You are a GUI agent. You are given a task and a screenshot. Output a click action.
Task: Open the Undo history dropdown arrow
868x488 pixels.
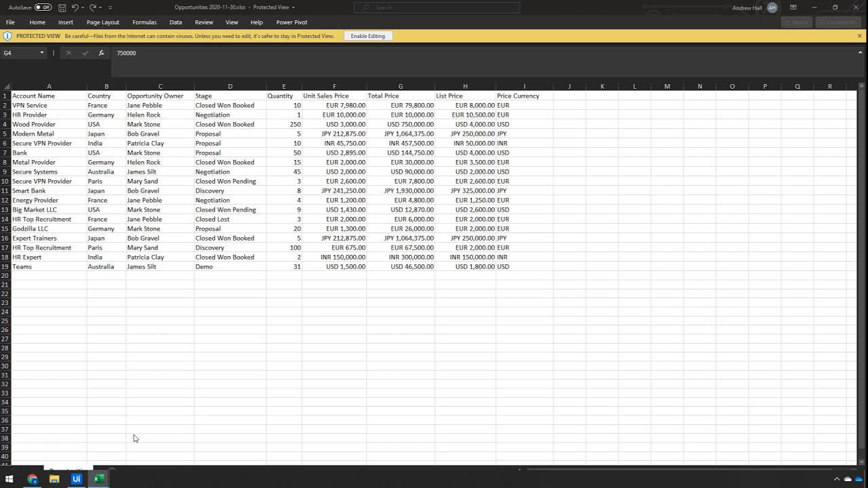tap(83, 7)
